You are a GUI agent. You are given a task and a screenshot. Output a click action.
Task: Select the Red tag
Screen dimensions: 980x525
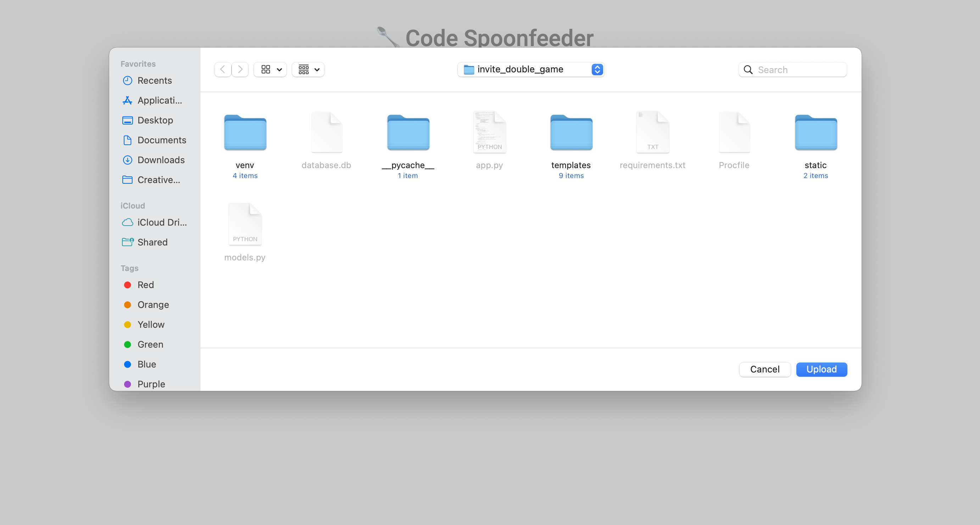tap(145, 285)
